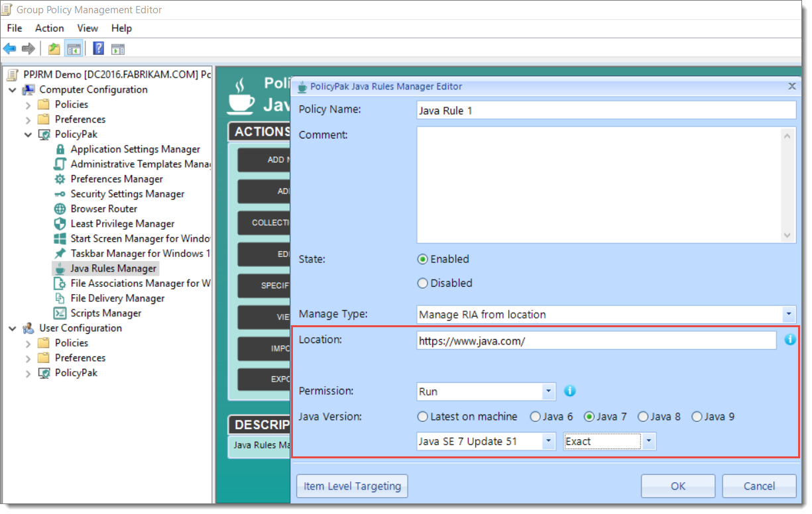Click the Item Level Targeting button
Viewport: 812px width, 514px height.
pyautogui.click(x=352, y=486)
